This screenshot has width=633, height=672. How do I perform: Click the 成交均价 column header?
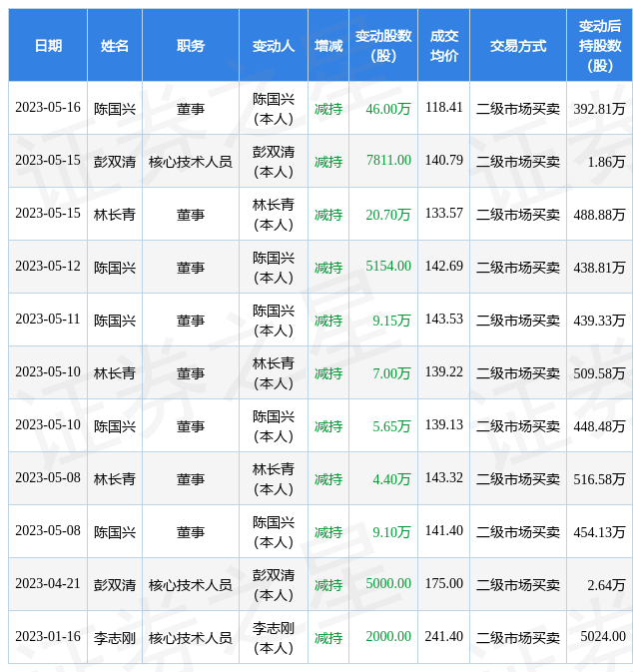[444, 45]
